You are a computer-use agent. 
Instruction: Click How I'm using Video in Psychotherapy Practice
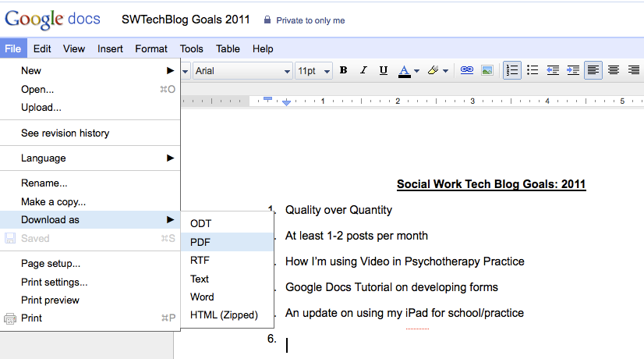405,261
